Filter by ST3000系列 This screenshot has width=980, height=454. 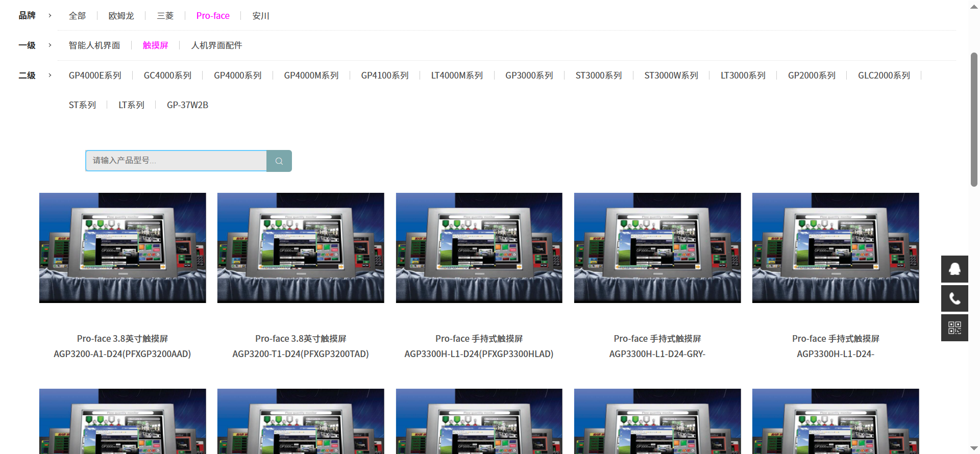click(x=599, y=75)
